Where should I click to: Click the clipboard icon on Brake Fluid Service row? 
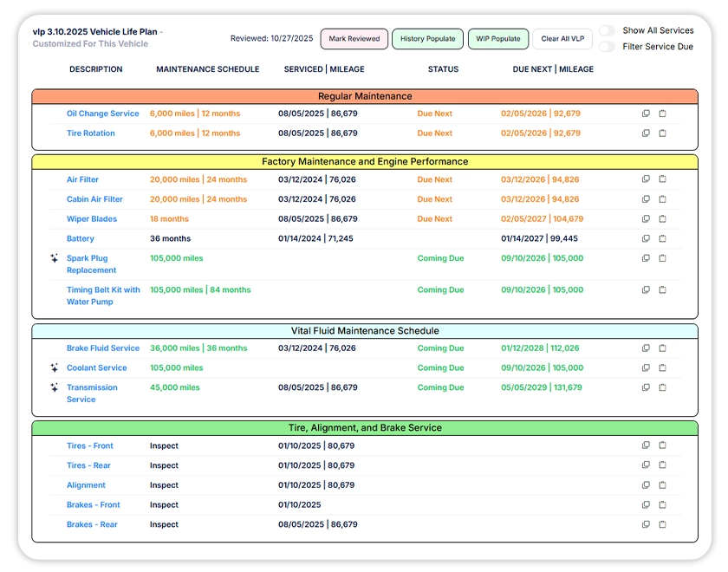pyautogui.click(x=662, y=348)
